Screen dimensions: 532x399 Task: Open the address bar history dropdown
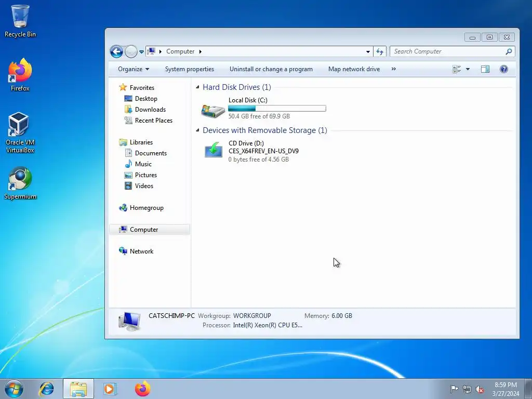coord(368,51)
